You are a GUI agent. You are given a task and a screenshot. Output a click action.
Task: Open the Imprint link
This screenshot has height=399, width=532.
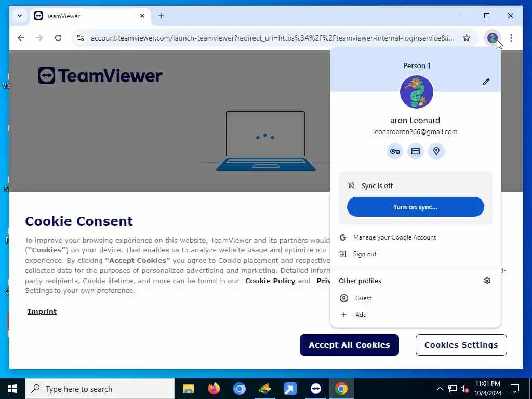pos(42,312)
